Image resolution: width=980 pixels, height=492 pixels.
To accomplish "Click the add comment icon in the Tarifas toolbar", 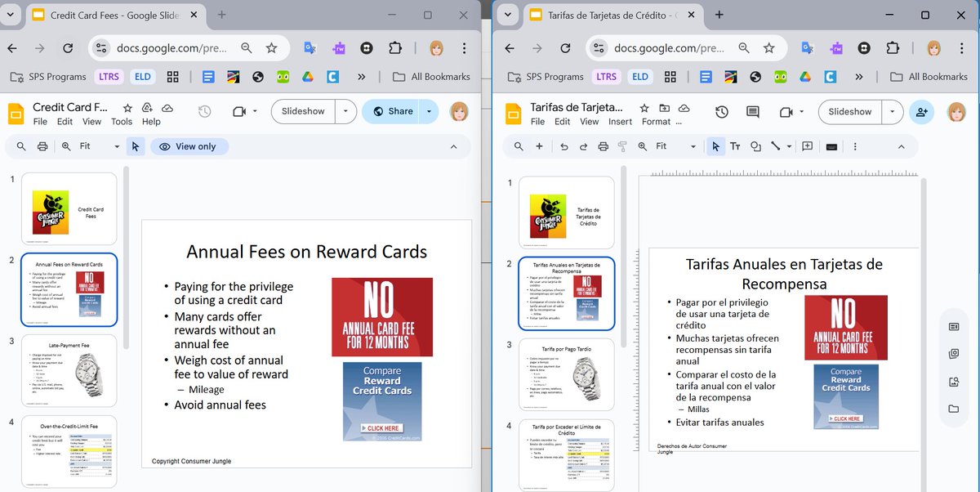I will click(807, 146).
